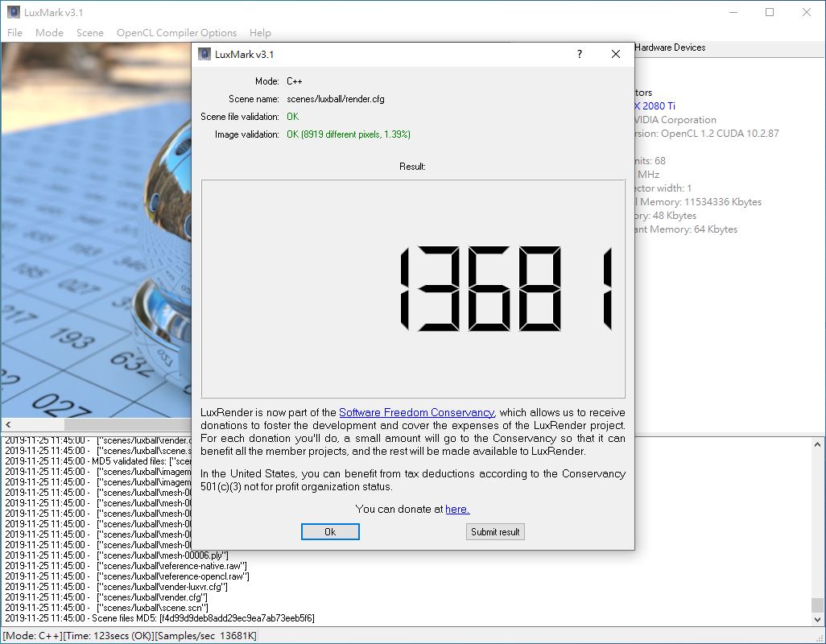Maximize the main LuxMark window

[770, 12]
